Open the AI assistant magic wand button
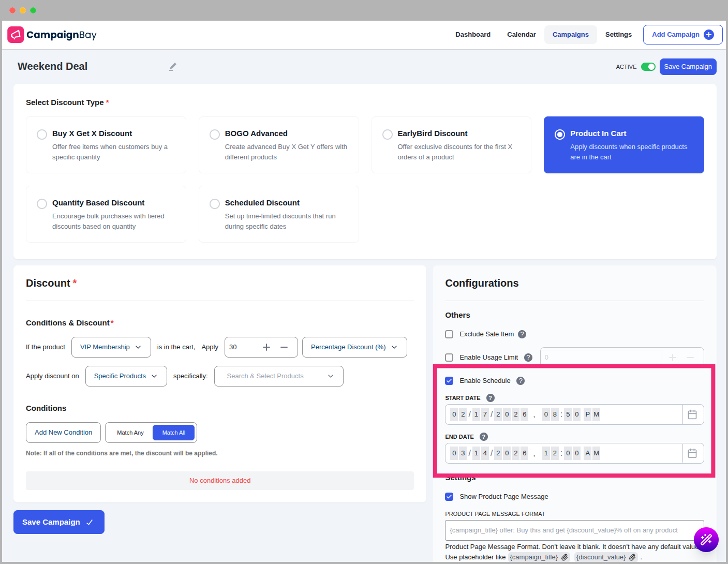The height and width of the screenshot is (564, 728). pos(706,540)
